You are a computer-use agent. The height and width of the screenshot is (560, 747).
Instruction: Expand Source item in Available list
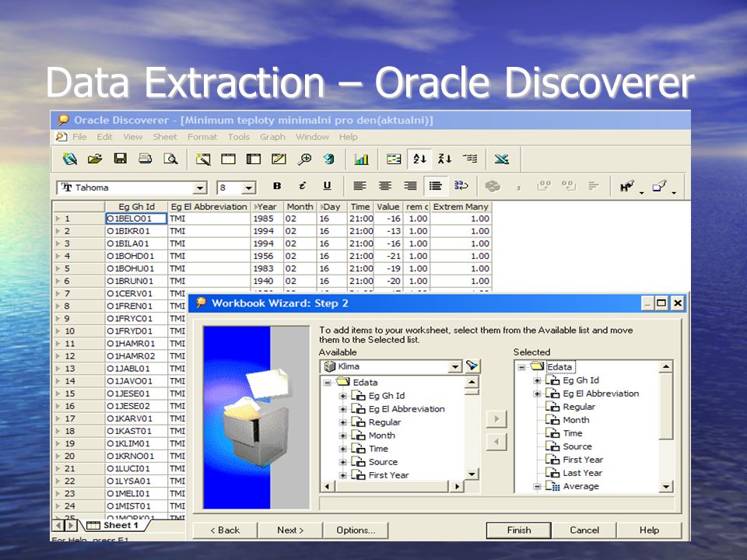342,462
